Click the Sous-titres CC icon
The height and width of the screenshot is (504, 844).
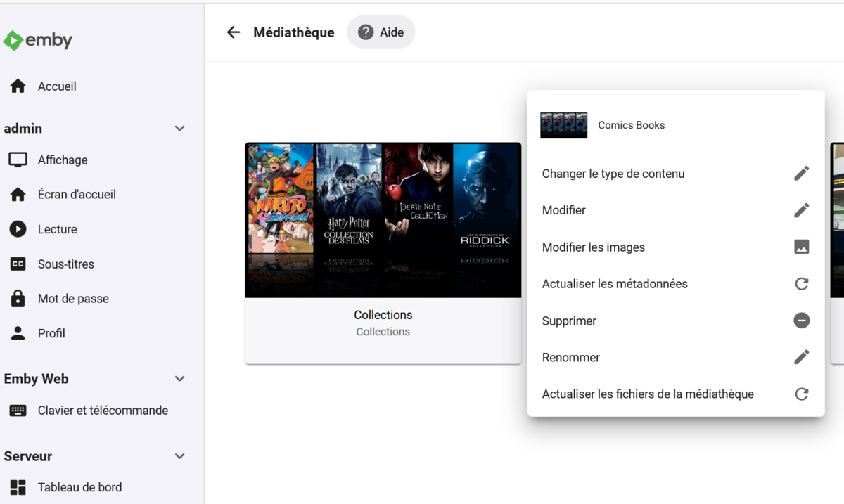click(18, 264)
